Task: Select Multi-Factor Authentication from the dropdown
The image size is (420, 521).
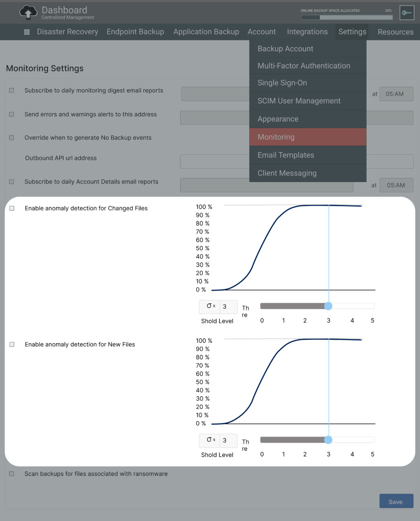Action: (x=304, y=66)
